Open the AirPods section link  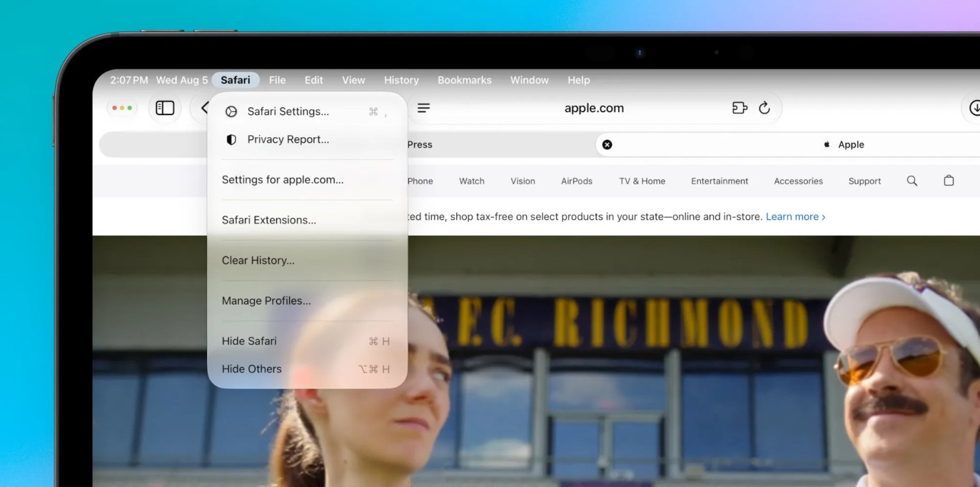576,181
